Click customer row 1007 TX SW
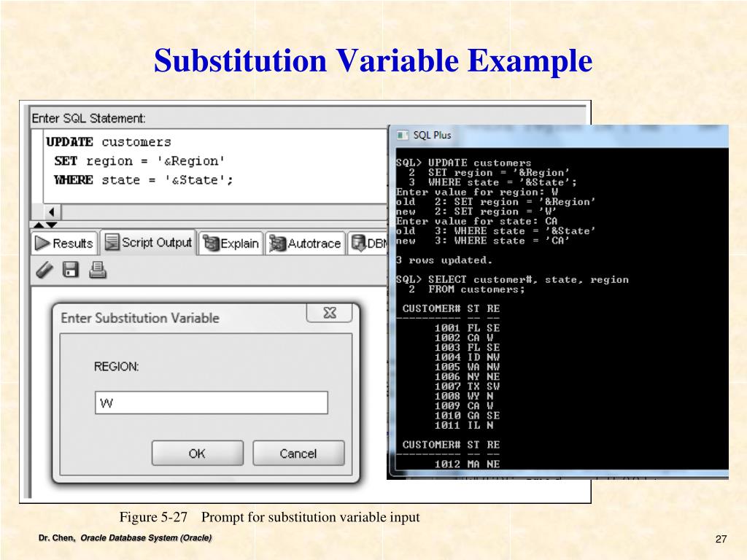 coord(467,386)
